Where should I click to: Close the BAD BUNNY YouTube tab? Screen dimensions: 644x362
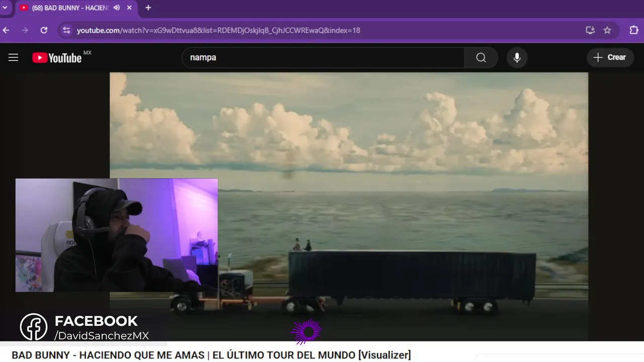pyautogui.click(x=129, y=8)
